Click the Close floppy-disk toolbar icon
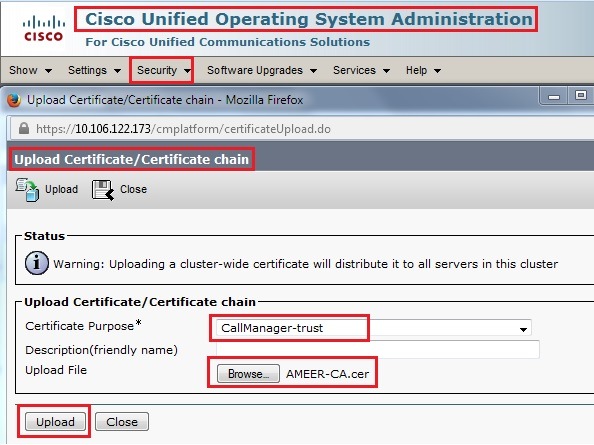This screenshot has height=445, width=594. click(x=103, y=190)
